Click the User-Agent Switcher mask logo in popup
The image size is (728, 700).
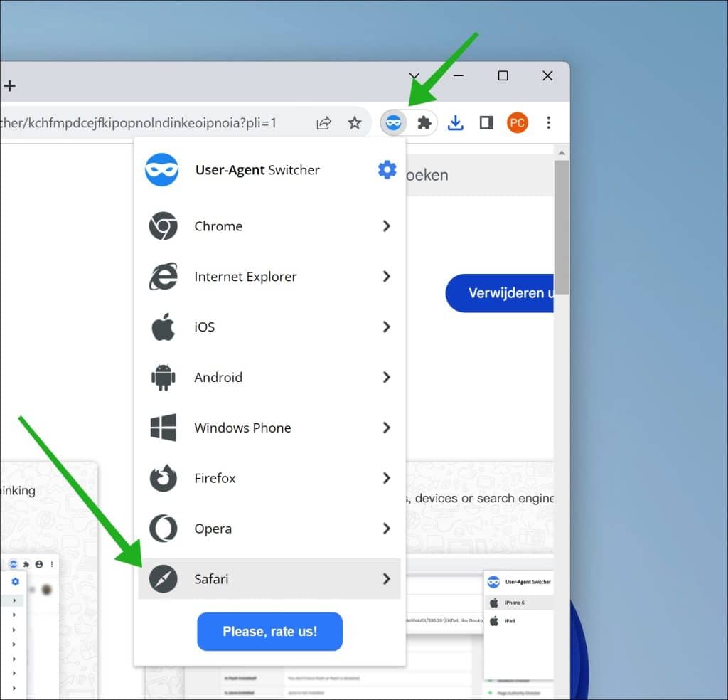pyautogui.click(x=161, y=169)
